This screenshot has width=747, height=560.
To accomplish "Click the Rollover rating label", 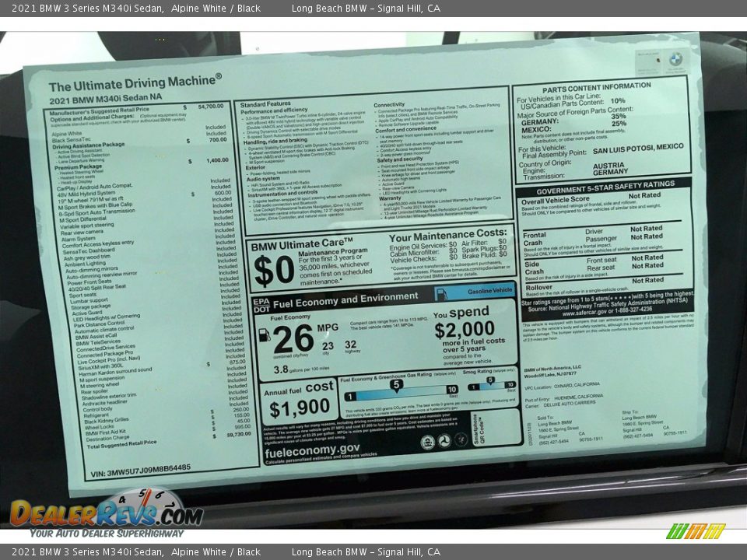I will pos(538,287).
